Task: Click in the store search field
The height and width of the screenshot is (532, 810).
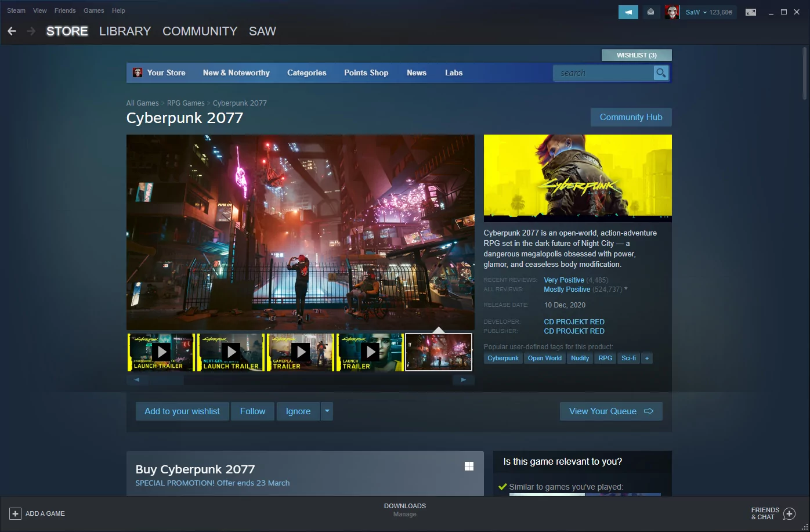Action: (x=603, y=73)
